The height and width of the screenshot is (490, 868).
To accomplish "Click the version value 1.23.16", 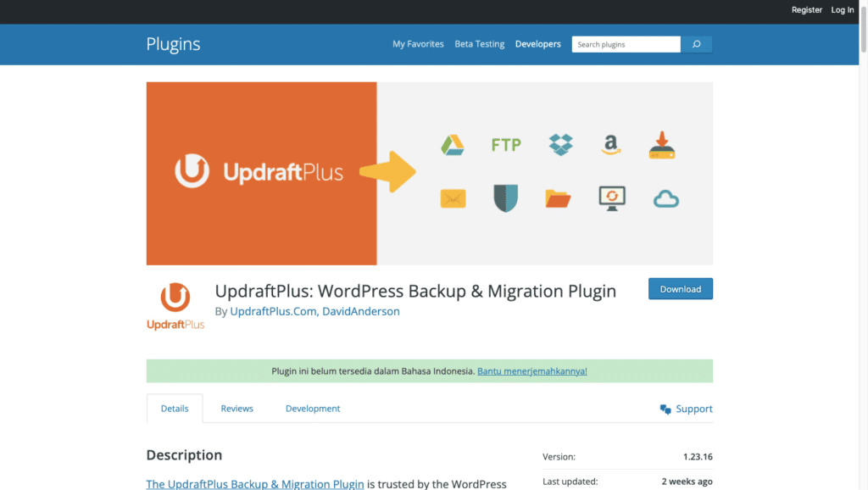I will [698, 457].
